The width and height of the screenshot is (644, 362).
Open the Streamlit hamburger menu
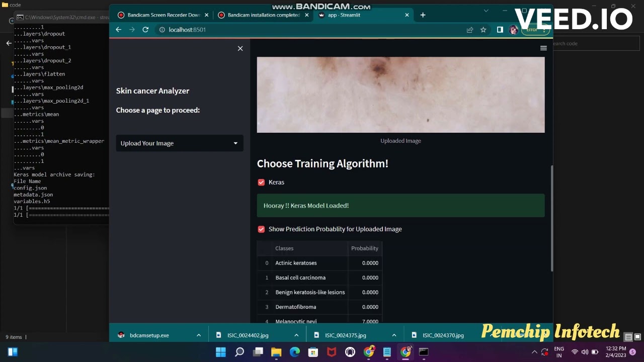click(x=543, y=48)
